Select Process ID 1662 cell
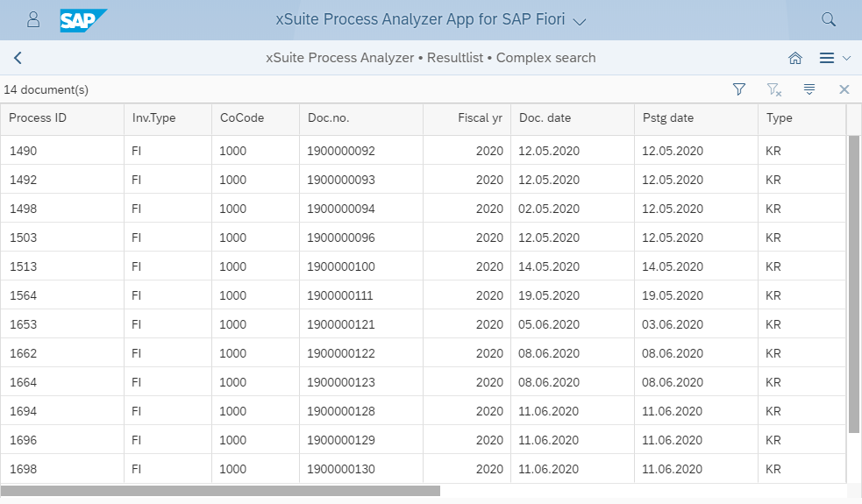The image size is (862, 504). 62,353
